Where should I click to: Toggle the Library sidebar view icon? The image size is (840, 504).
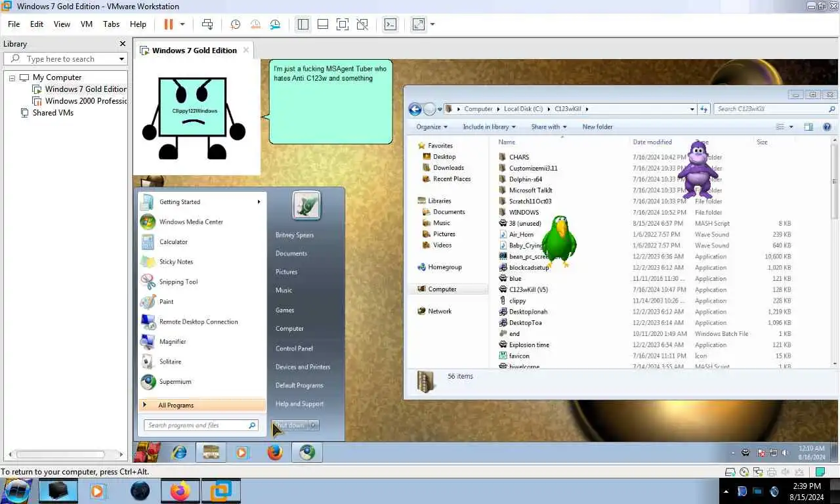303,24
